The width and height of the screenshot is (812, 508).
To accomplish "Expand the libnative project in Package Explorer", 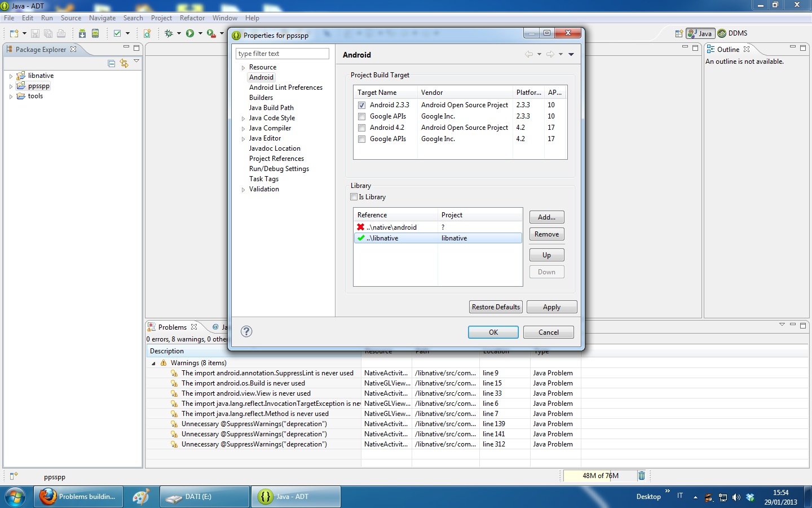I will click(x=11, y=76).
